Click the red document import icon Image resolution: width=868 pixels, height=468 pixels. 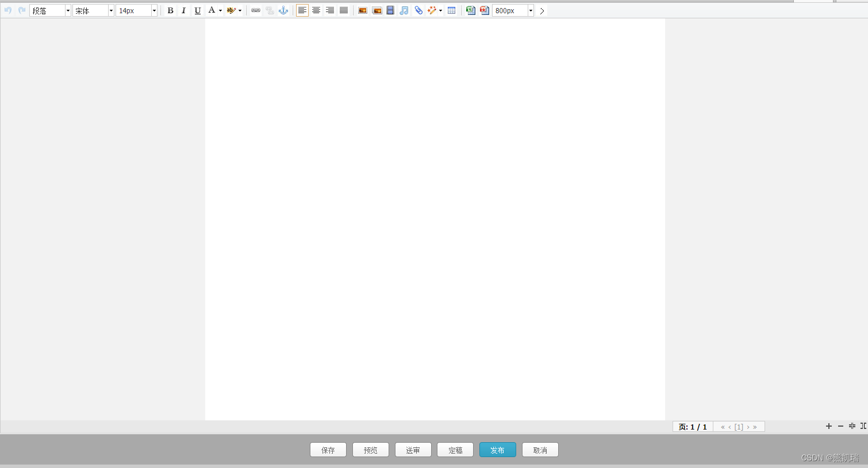(x=485, y=10)
